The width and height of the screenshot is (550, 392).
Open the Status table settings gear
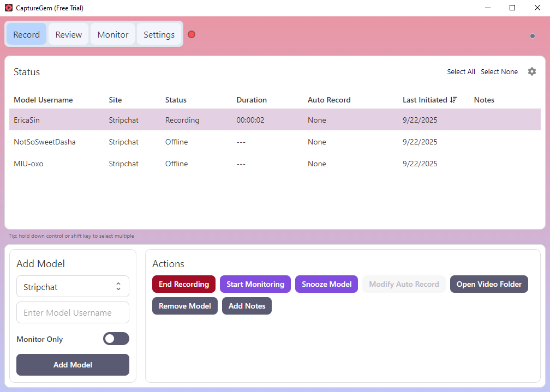point(531,71)
